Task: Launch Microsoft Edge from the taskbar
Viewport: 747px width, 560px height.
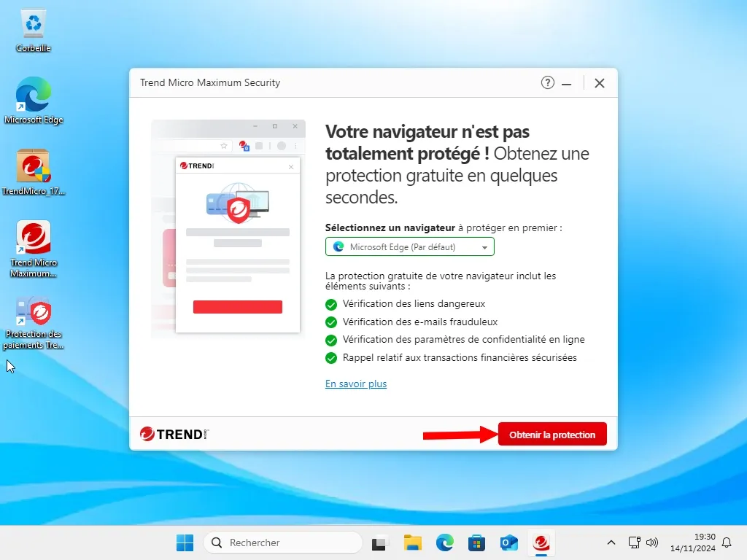Action: [x=445, y=542]
